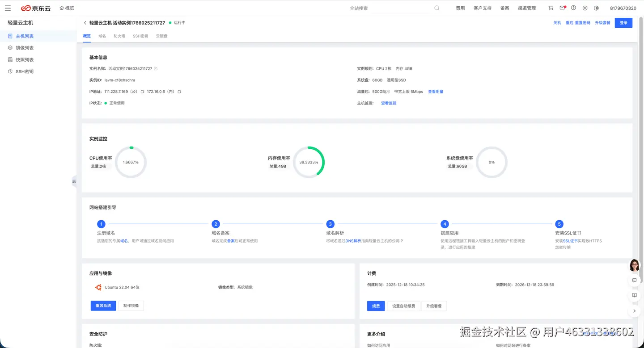Viewport: 644px width, 348px height.
Task: Click step 1 circle 注册域名
Action: click(x=101, y=224)
